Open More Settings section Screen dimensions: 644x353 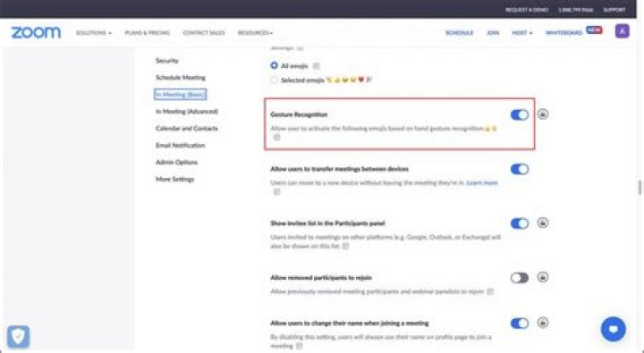[x=175, y=179]
